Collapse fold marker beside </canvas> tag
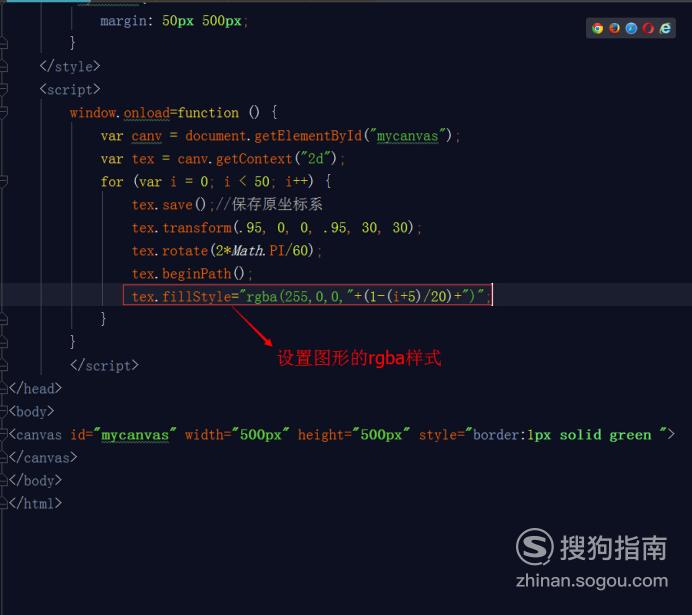 (x=4, y=458)
